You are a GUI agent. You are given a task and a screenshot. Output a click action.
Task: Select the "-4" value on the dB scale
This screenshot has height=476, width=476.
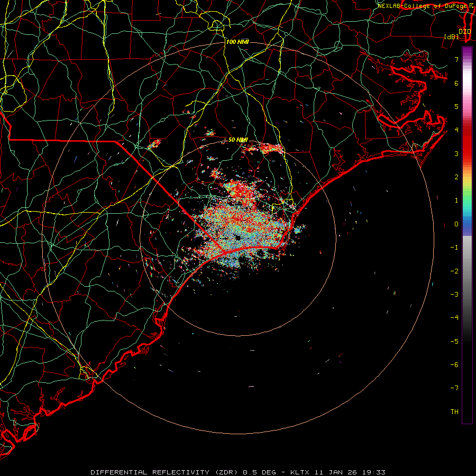coord(454,318)
